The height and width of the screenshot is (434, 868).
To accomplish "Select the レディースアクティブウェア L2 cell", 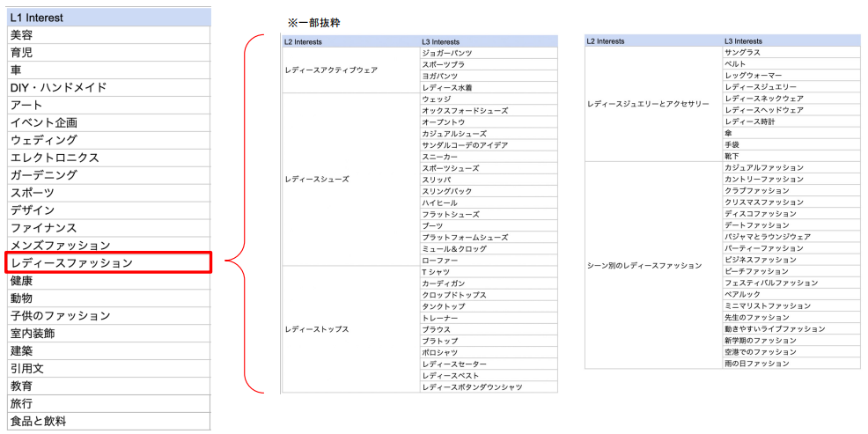I will 330,70.
